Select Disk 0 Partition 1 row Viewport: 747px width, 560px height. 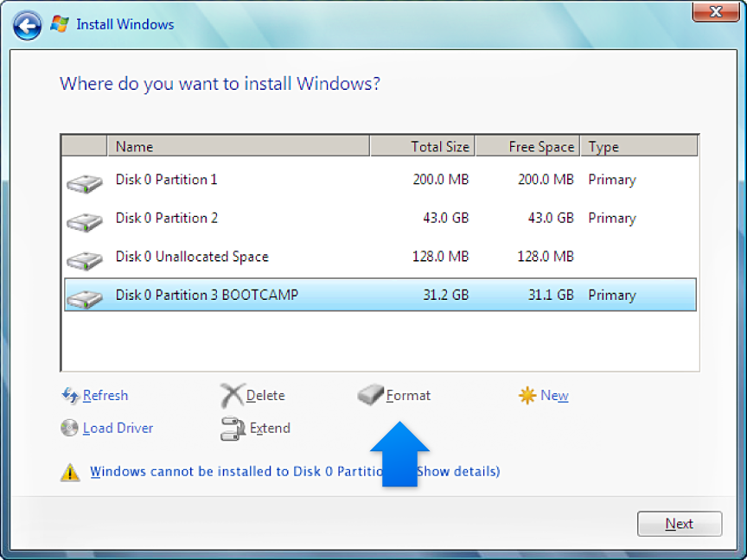[380, 180]
